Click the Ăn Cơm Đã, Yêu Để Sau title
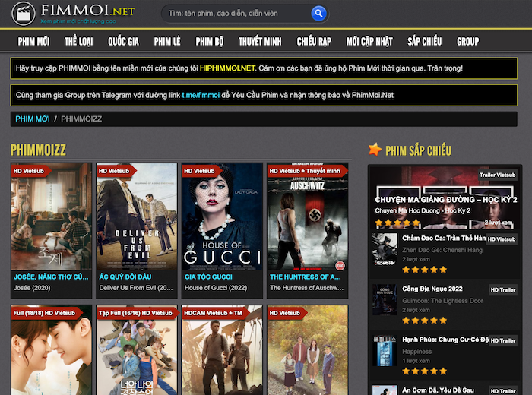Viewport: 532px width, 395px height. click(x=438, y=390)
